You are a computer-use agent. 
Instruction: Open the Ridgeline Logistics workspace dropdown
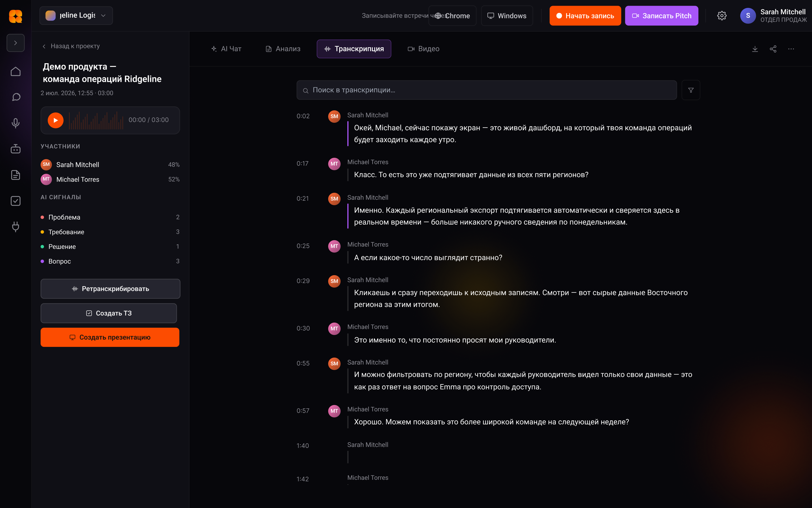tap(76, 16)
